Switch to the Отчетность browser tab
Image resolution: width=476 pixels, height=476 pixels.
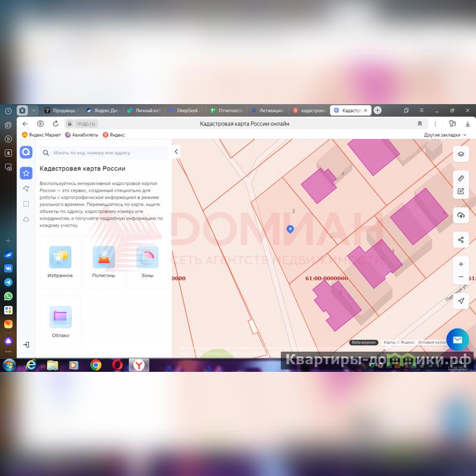[x=227, y=110]
